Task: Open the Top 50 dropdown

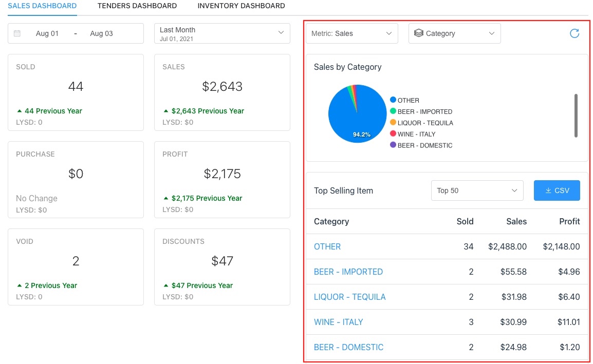Action: pos(476,190)
